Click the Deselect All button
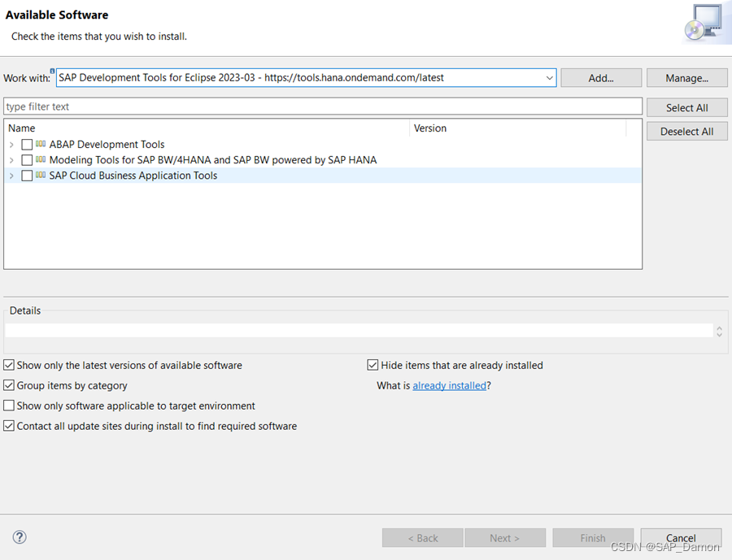 [686, 132]
